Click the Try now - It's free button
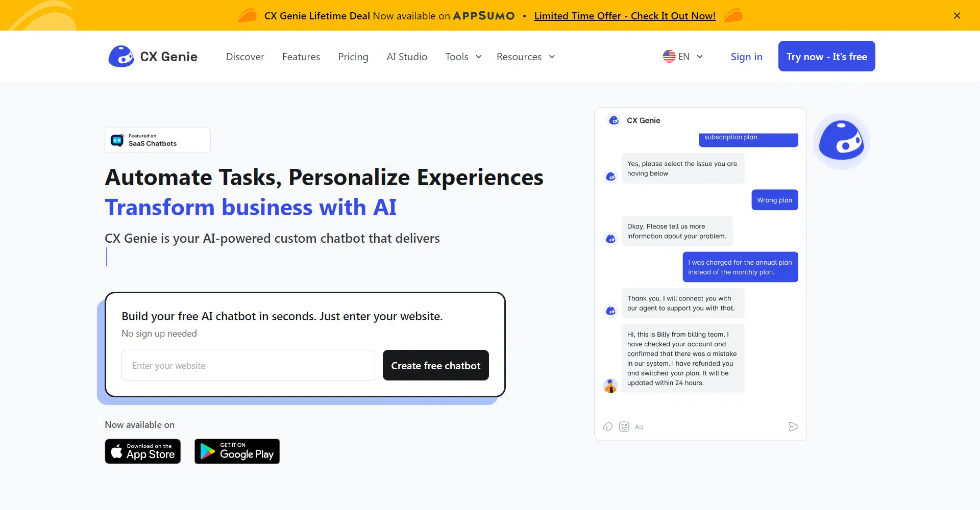 tap(826, 57)
